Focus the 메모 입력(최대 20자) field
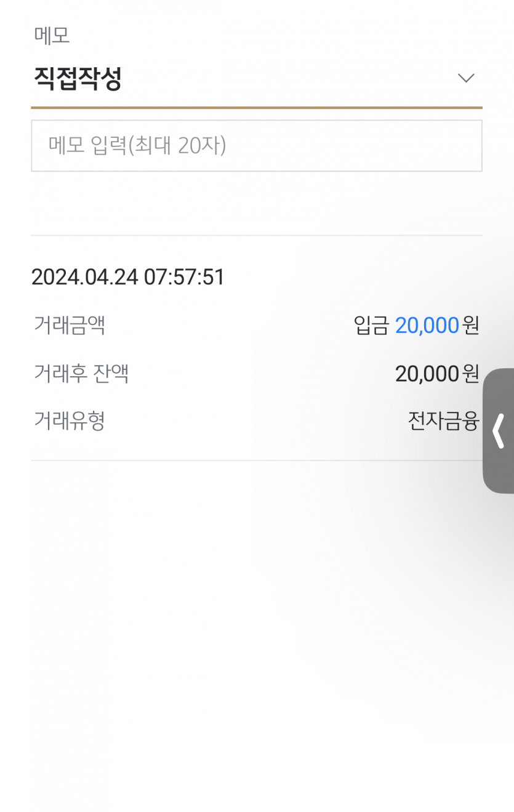The image size is (514, 812). coord(256,146)
